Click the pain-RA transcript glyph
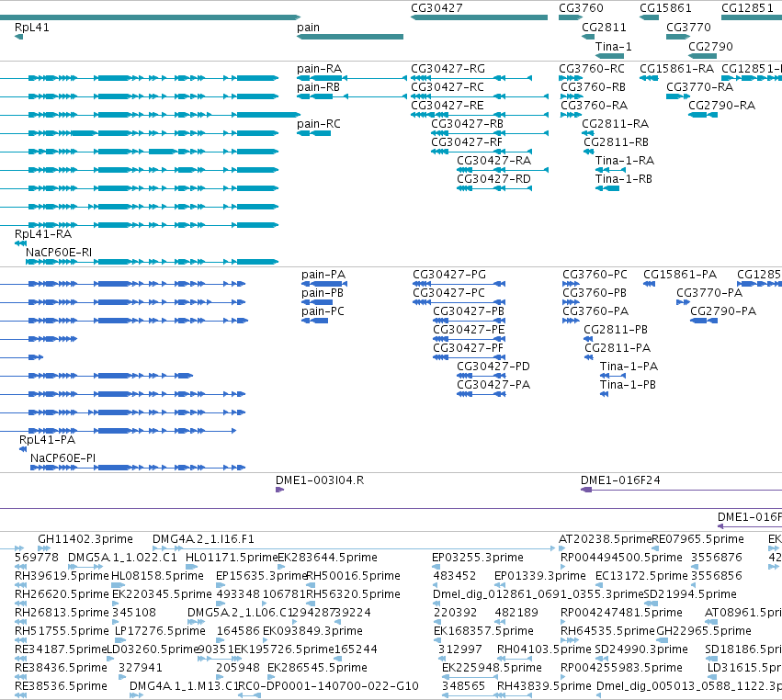782x700 pixels. [352, 78]
